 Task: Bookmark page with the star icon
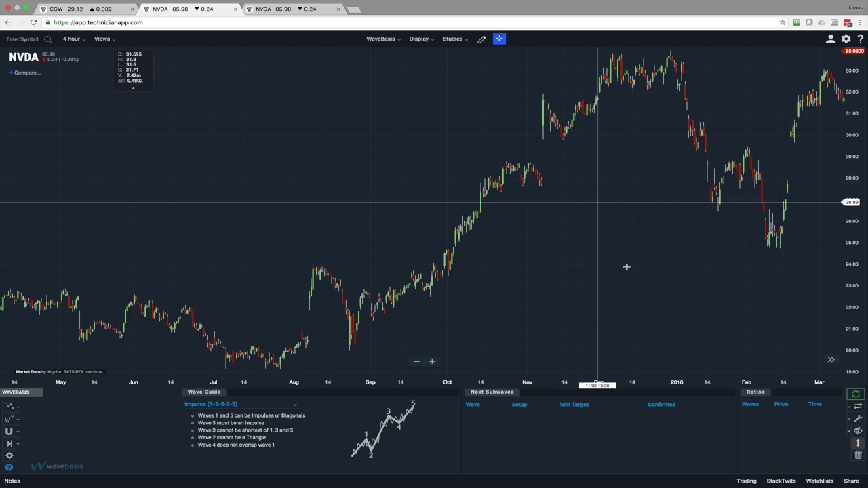coord(782,22)
